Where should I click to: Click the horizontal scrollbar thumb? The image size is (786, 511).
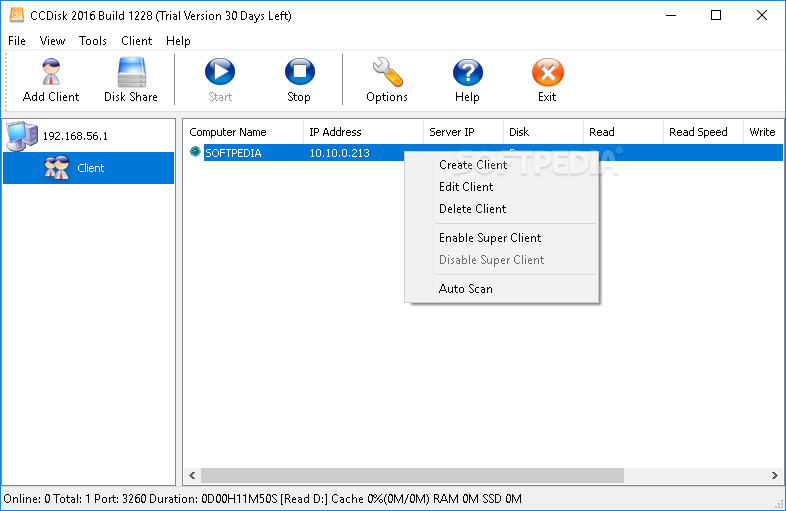[412, 475]
